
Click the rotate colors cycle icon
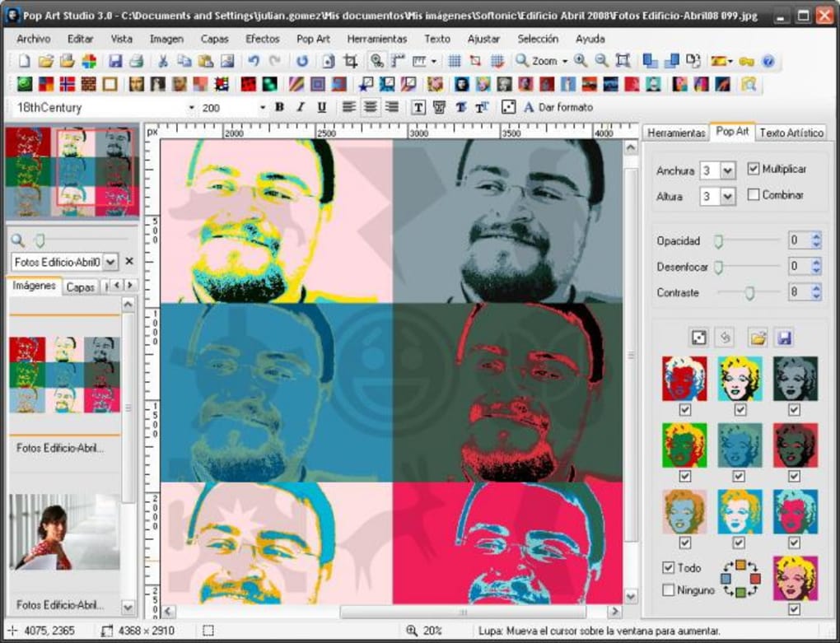(x=739, y=579)
